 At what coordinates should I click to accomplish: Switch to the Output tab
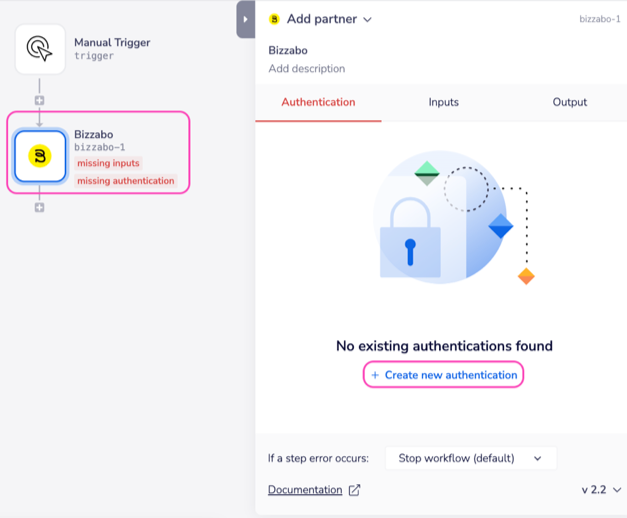click(569, 102)
